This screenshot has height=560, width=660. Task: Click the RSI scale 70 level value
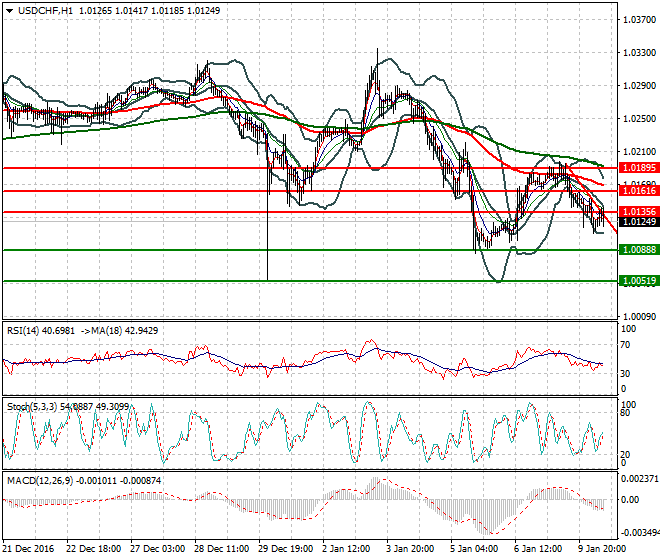tap(625, 345)
